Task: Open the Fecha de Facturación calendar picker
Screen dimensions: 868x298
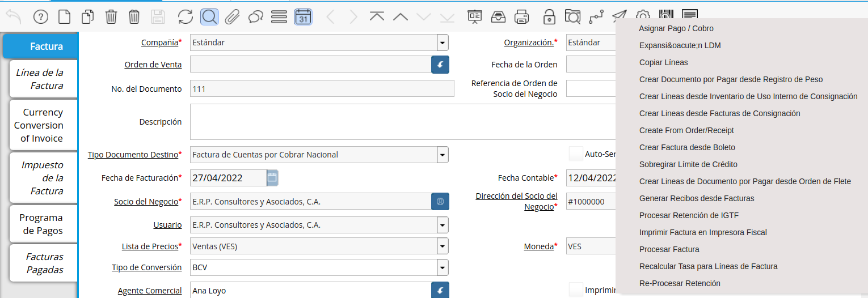Action: (272, 178)
